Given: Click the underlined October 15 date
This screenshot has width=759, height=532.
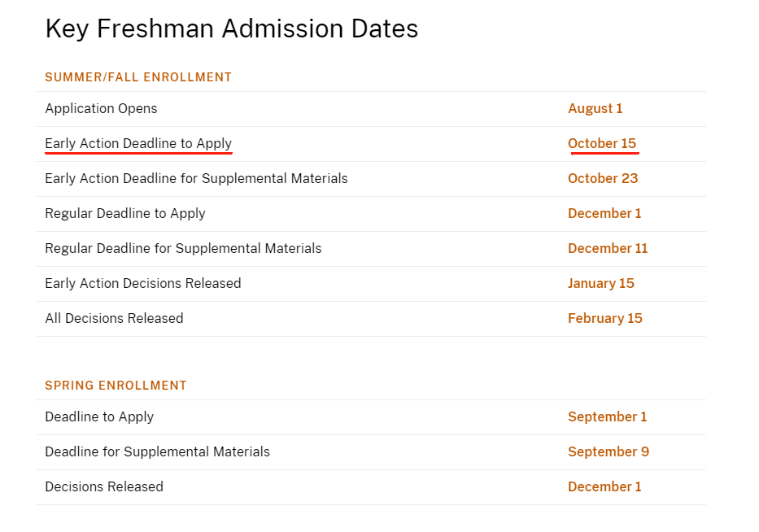Looking at the screenshot, I should [x=602, y=144].
